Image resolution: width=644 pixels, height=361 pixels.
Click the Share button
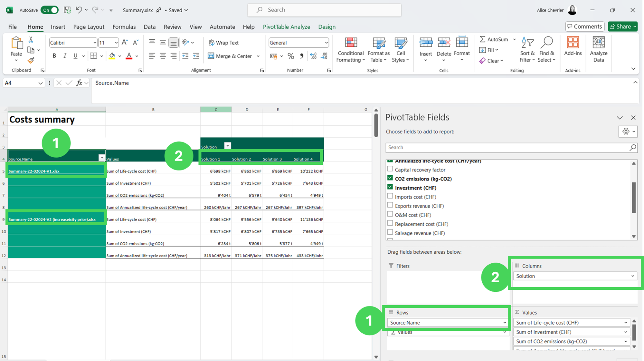[x=620, y=26]
